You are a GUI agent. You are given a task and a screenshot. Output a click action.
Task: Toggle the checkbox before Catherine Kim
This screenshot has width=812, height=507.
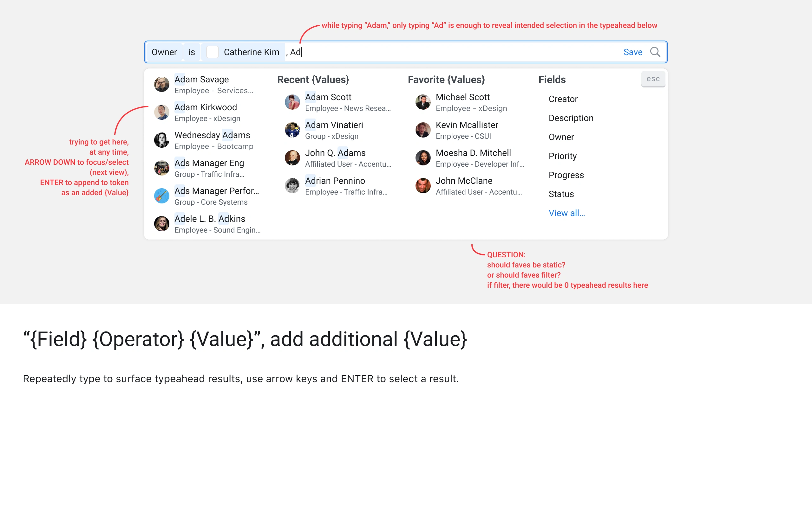pyautogui.click(x=212, y=52)
